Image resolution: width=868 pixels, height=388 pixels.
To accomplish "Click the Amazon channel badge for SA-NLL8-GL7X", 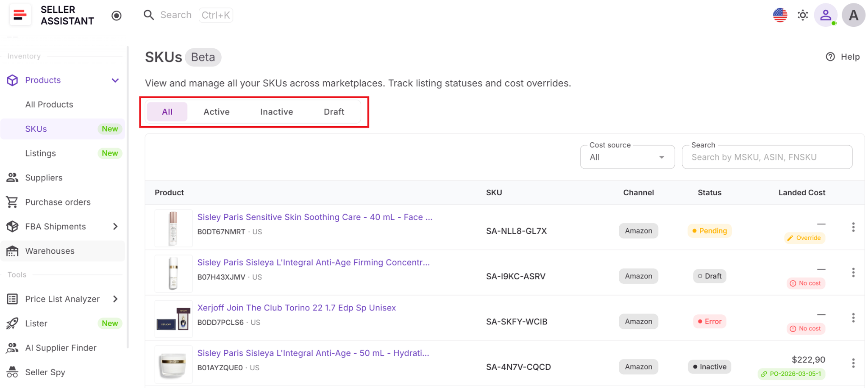I will 638,231.
